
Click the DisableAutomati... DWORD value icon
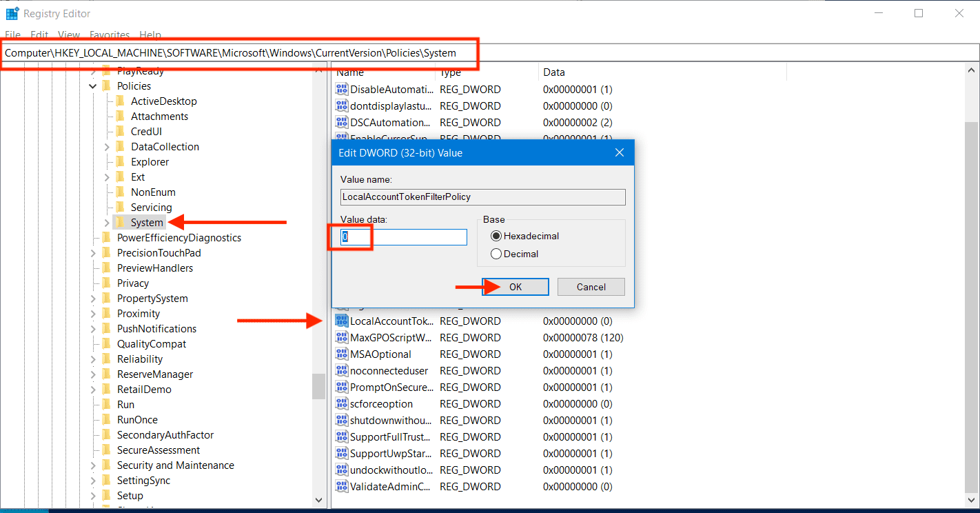pyautogui.click(x=342, y=89)
